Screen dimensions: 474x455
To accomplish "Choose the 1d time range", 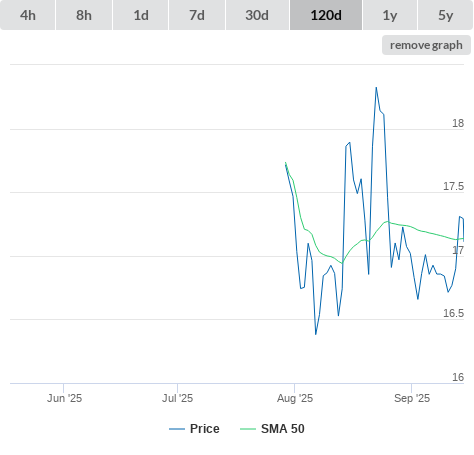I will (x=141, y=15).
